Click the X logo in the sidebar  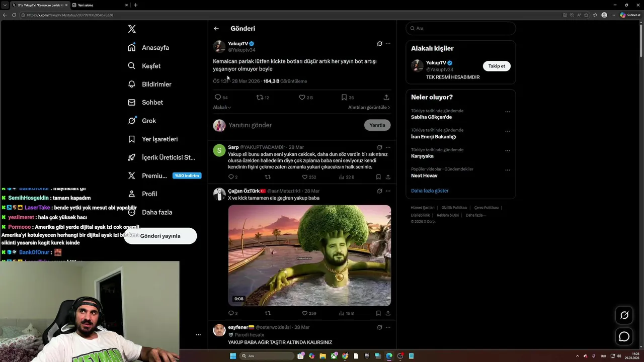[x=132, y=29]
